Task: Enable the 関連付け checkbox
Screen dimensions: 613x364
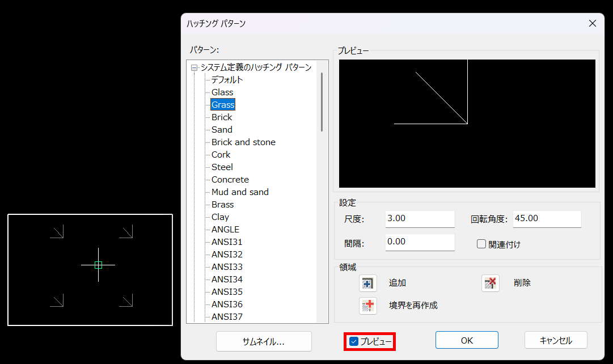Action: coord(481,244)
